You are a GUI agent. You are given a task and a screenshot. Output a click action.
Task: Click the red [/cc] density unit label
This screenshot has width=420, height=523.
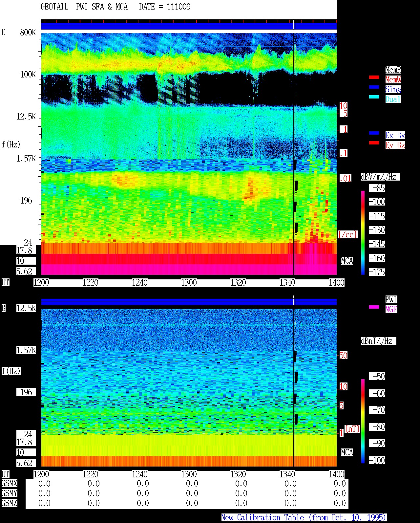(x=347, y=234)
